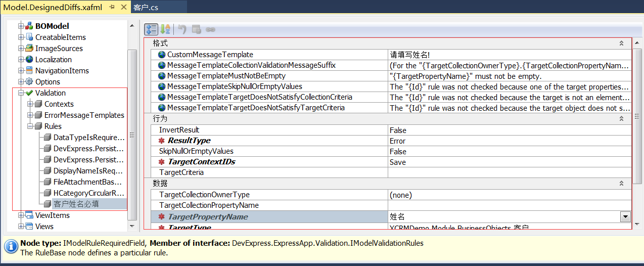This screenshot has width=644, height=266.
Task: Collapse the Rules tree node
Action: (30, 126)
